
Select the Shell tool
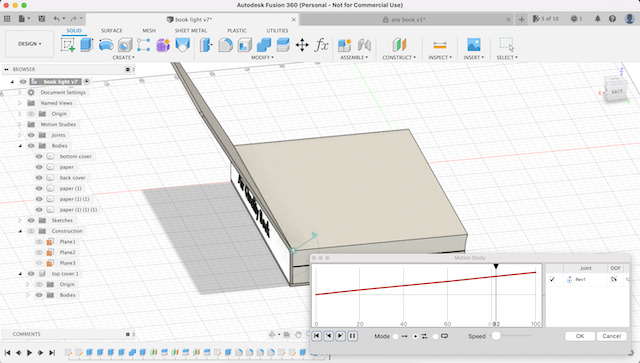[x=244, y=45]
